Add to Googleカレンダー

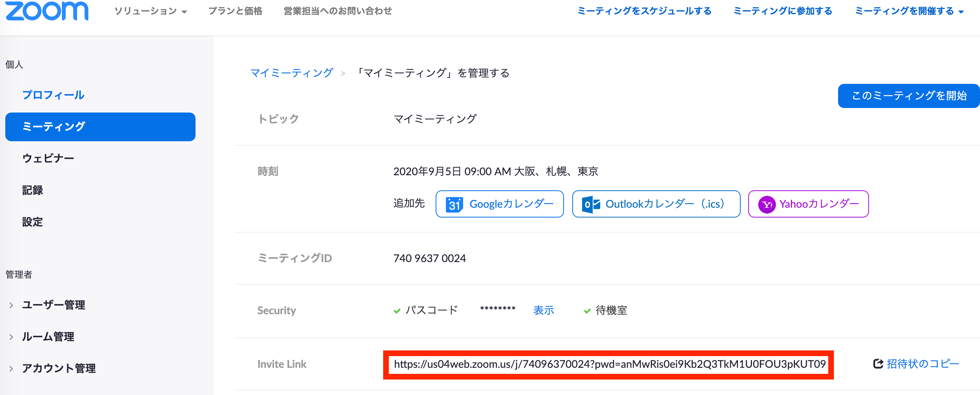pyautogui.click(x=499, y=204)
